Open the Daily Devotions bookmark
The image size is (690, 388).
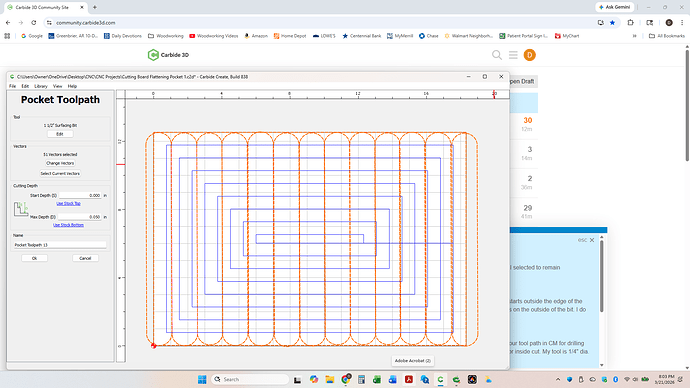click(123, 36)
